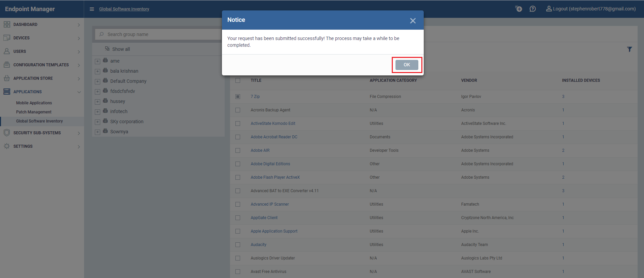Click the Application Store basket icon
This screenshot has width=644, height=278.
click(x=7, y=78)
